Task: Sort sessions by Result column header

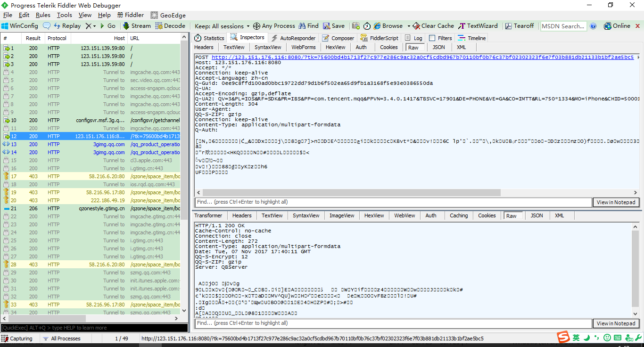Action: [33, 38]
